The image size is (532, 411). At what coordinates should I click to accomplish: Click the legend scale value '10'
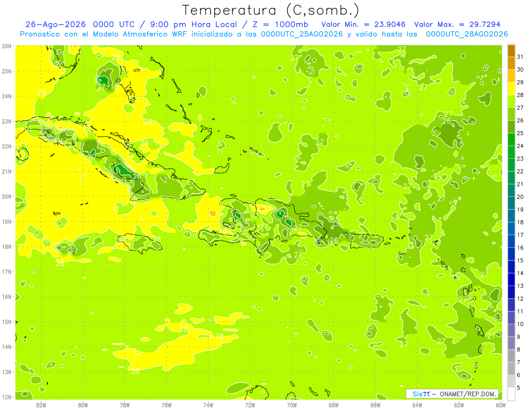(520, 324)
